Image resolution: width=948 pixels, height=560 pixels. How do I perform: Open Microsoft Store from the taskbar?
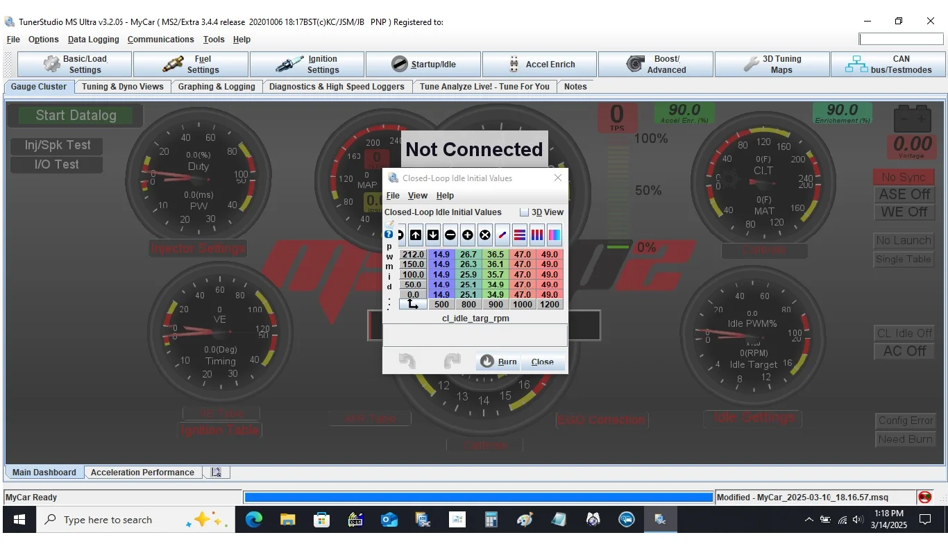(321, 520)
